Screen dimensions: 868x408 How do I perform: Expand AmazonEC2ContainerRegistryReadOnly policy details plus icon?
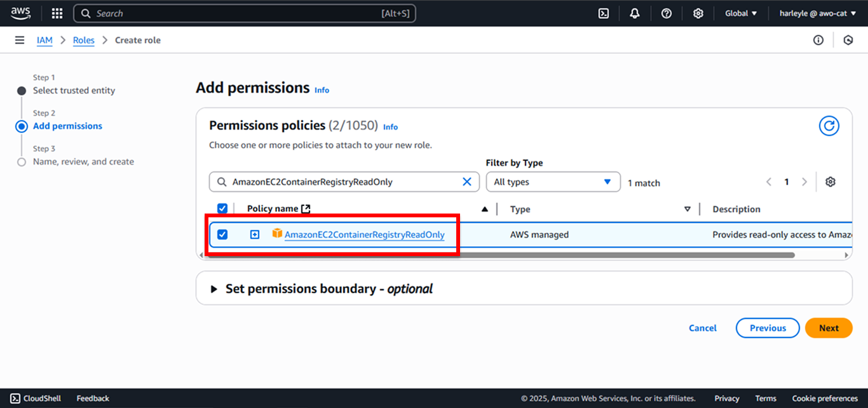click(255, 235)
